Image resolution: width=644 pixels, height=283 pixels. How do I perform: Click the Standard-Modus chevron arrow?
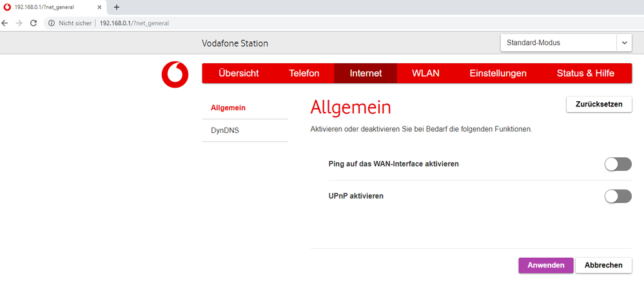tap(624, 43)
